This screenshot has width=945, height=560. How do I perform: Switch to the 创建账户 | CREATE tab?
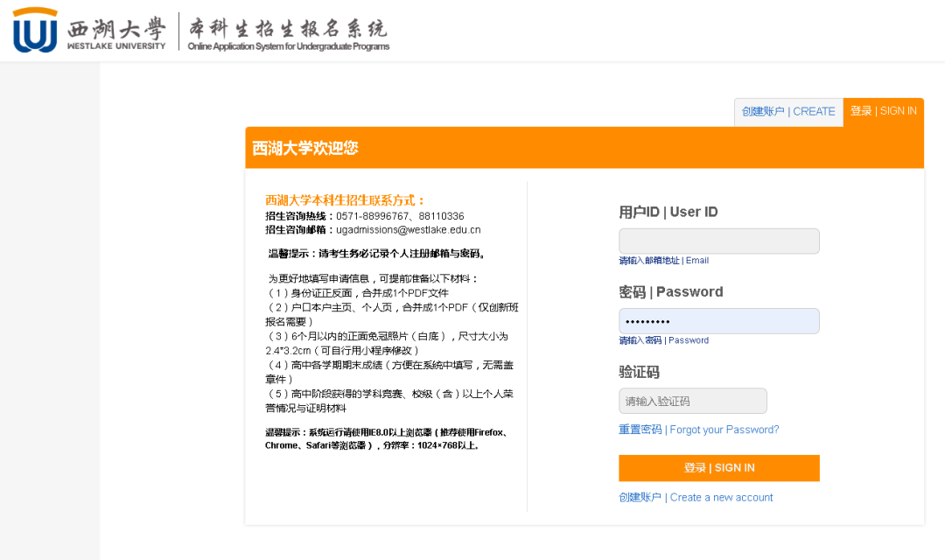[x=788, y=112]
